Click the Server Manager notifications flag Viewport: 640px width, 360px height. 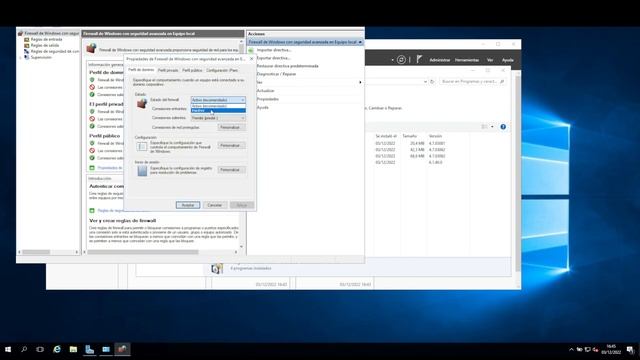[419, 60]
